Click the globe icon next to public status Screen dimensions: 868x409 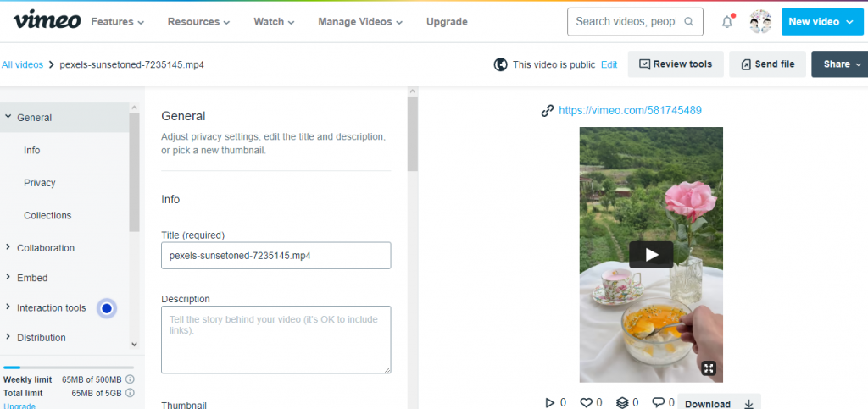point(500,64)
